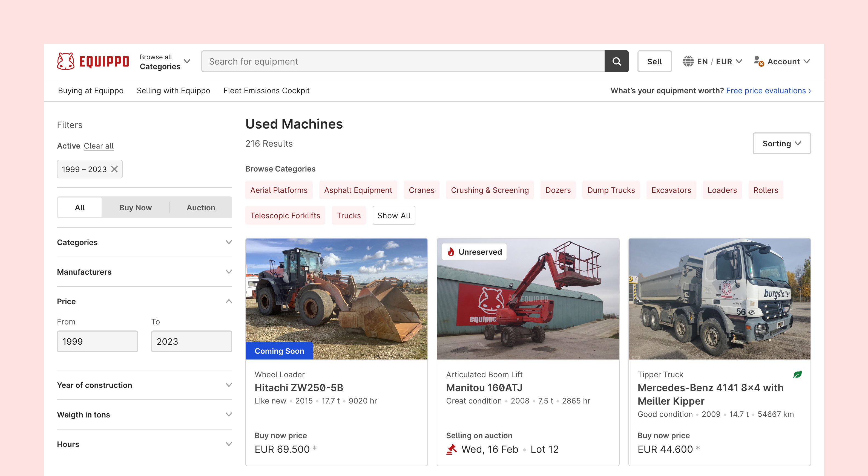Click the Unreserved flame badge
The image size is (868, 476).
click(x=475, y=252)
